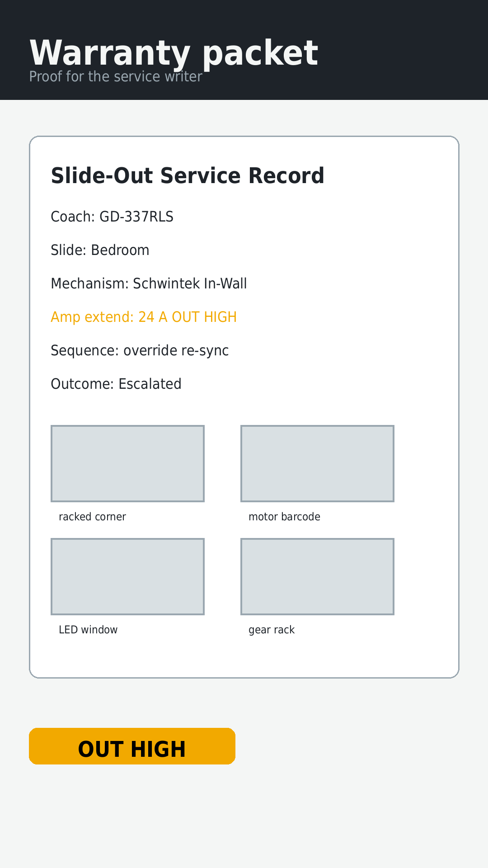Select the Coach: GD-337RLS field
488x868 pixels.
point(112,217)
